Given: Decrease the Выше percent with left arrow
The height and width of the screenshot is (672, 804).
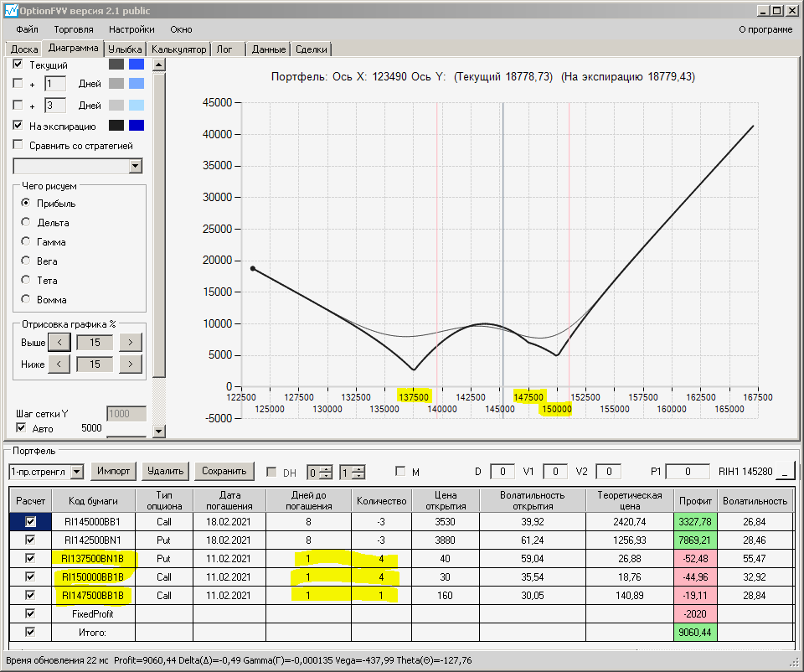Looking at the screenshot, I should pos(59,342).
